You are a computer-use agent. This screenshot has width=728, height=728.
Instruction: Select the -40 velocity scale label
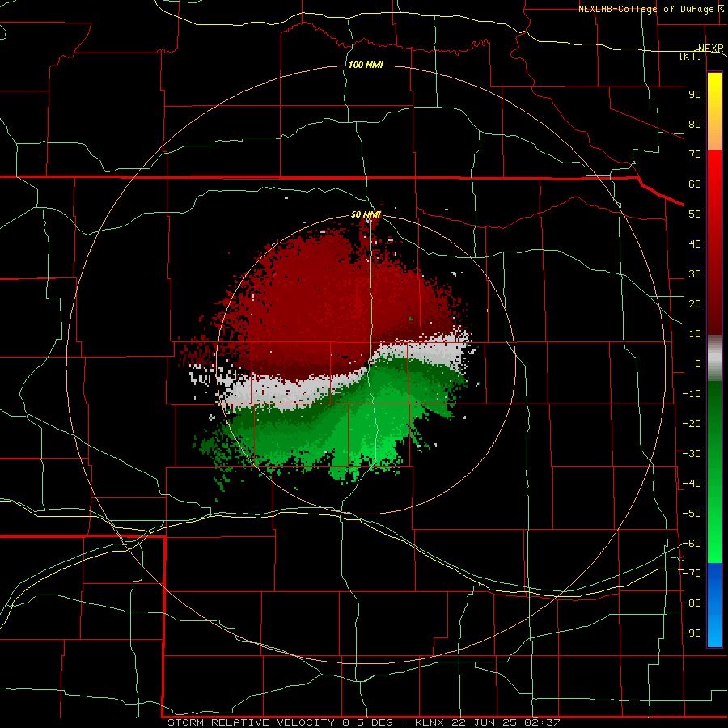(692, 484)
